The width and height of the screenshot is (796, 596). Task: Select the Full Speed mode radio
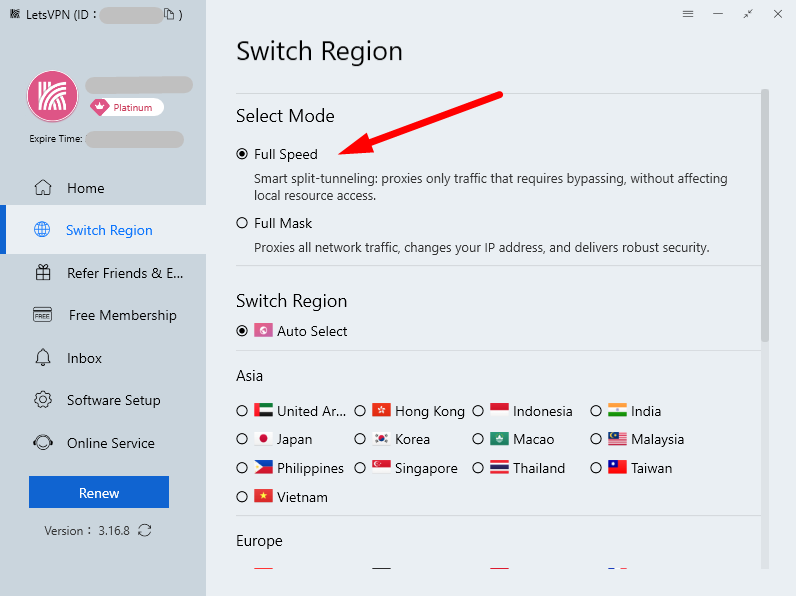click(242, 154)
